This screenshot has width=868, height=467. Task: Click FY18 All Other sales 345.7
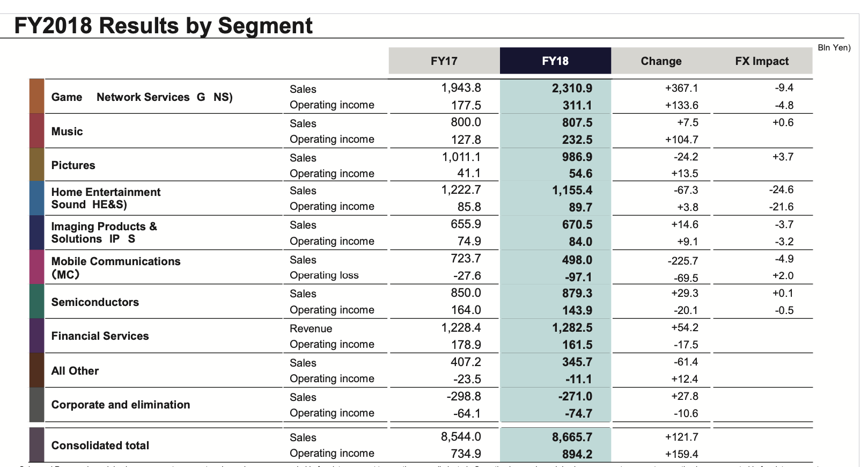click(x=577, y=362)
